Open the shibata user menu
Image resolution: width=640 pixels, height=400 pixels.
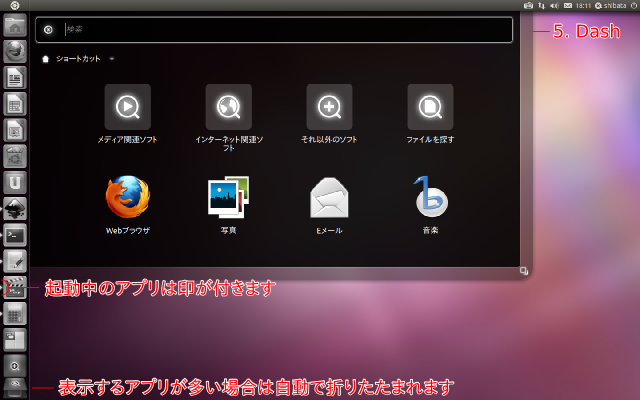[x=611, y=6]
